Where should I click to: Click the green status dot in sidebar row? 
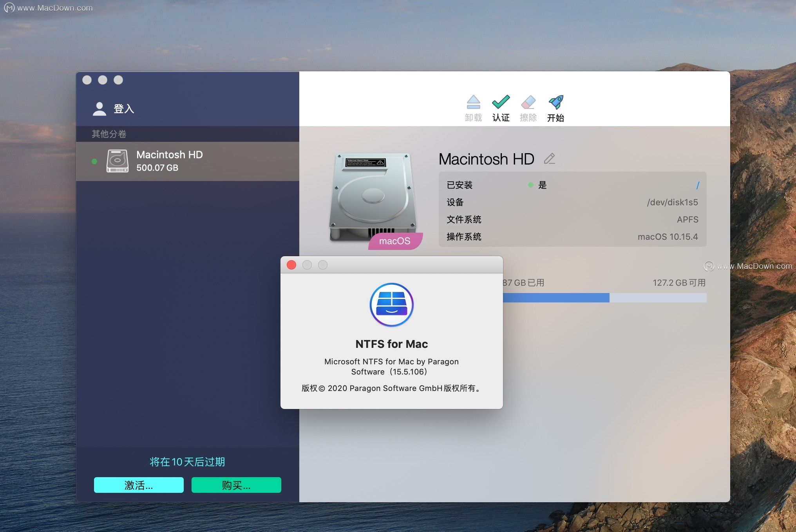coord(94,161)
